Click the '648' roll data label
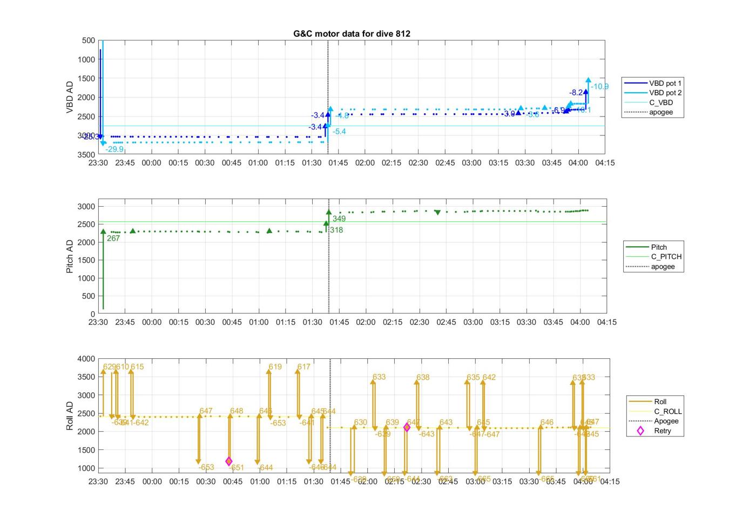Image resolution: width=756 pixels, height=532 pixels. [x=237, y=411]
